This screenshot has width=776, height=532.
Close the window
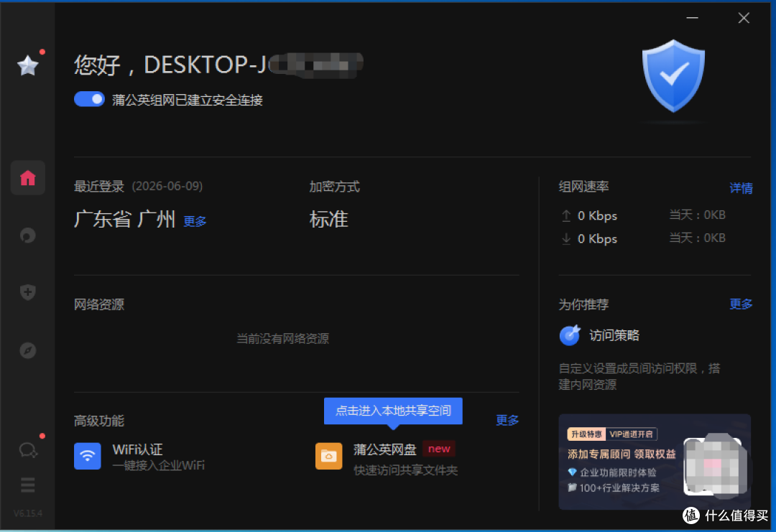(x=744, y=18)
